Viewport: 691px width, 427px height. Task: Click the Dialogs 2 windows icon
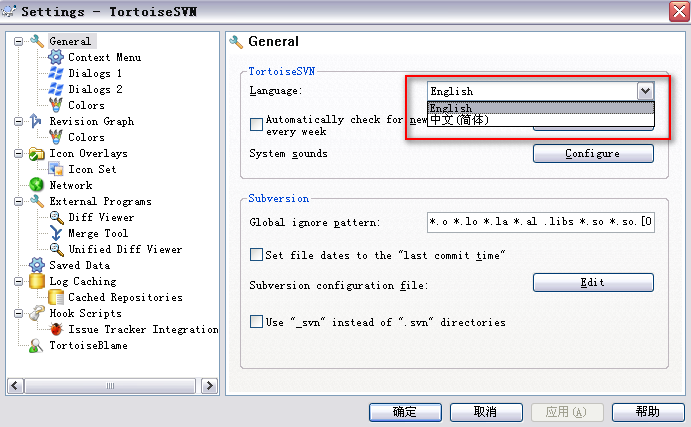(56, 89)
